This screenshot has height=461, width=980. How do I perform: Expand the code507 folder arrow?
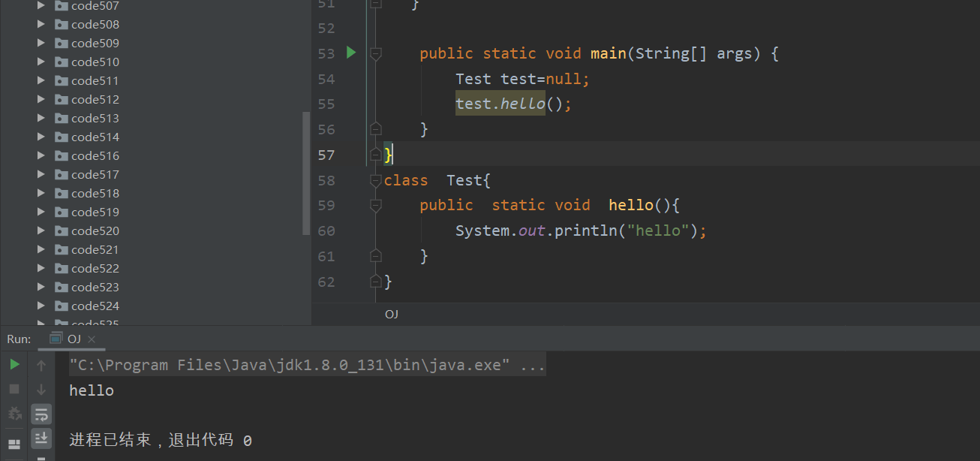(41, 5)
